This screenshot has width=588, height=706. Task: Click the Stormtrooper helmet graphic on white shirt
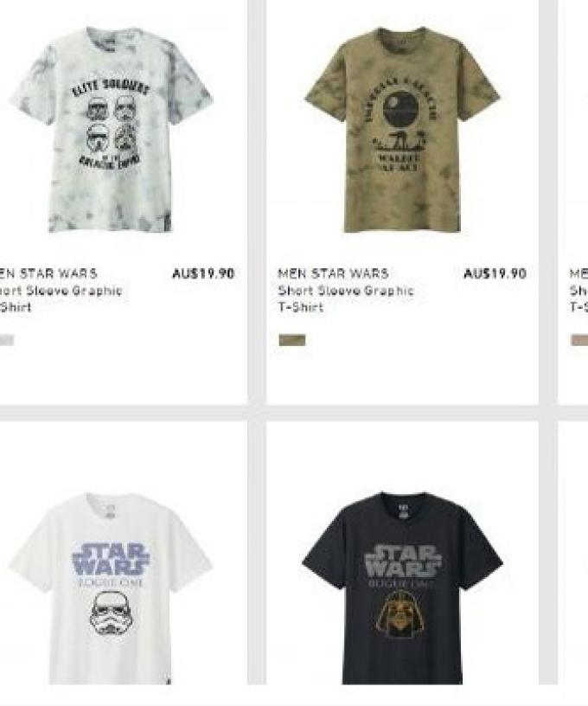(x=111, y=613)
